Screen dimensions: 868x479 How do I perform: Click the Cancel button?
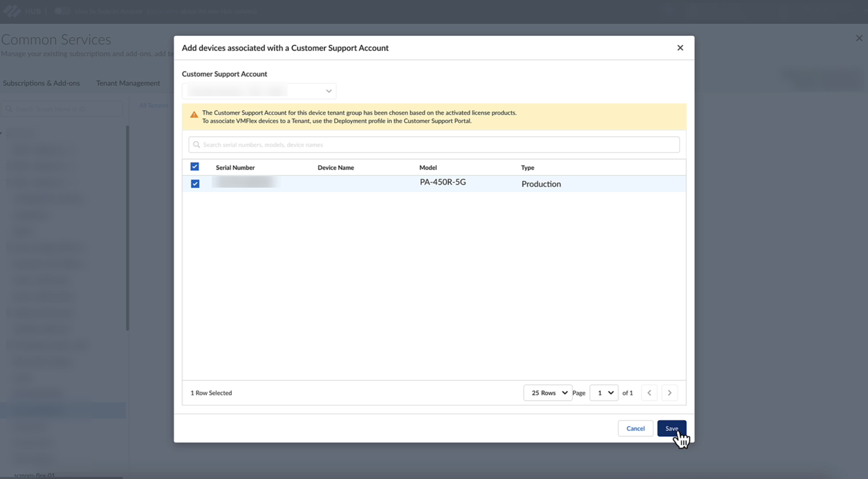635,428
